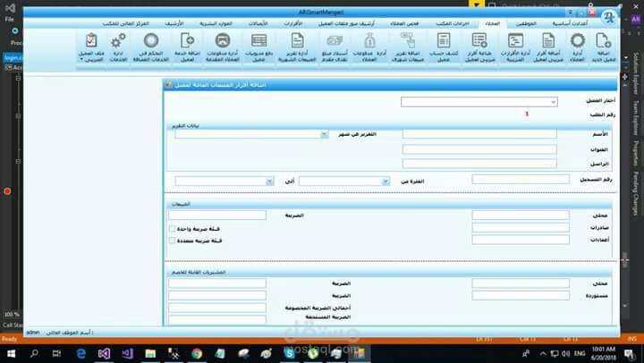Click the 'رقم التسجيل' registration number field
Screen dimensions: 644x363
tap(520, 180)
